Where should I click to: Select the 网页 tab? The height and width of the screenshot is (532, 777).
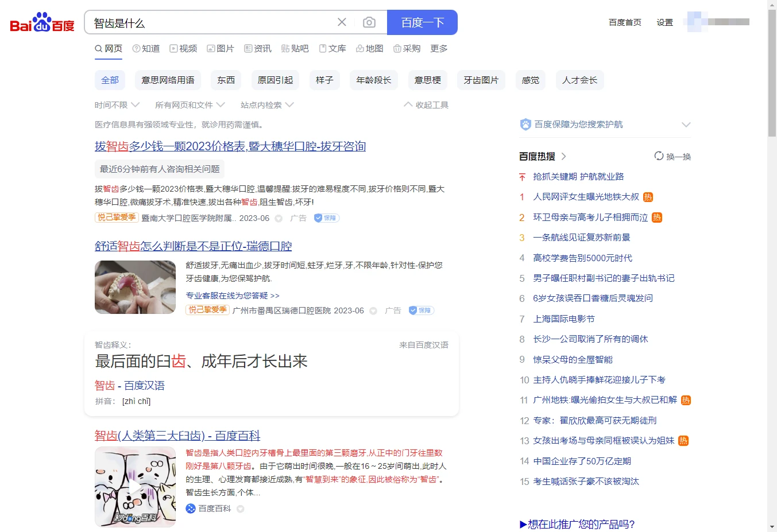pos(109,49)
